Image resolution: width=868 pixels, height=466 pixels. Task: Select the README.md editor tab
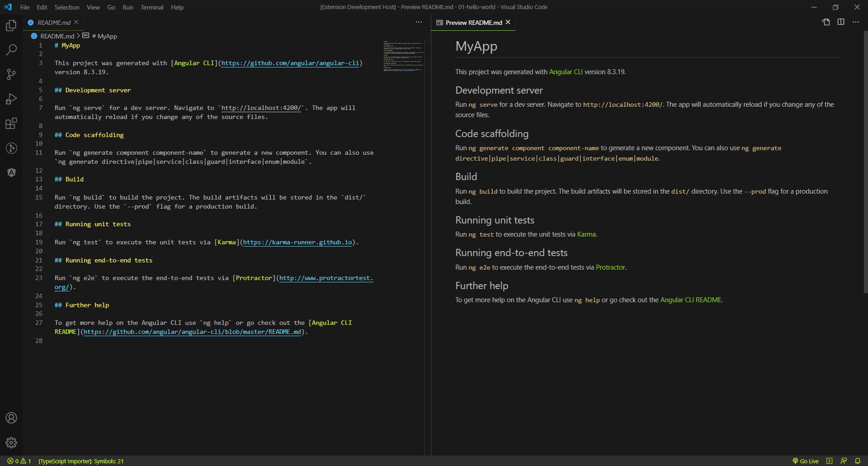pyautogui.click(x=53, y=22)
